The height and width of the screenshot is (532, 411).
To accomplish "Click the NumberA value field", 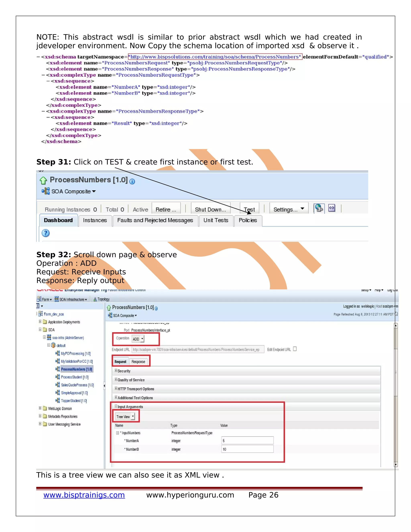I will 247,440.
